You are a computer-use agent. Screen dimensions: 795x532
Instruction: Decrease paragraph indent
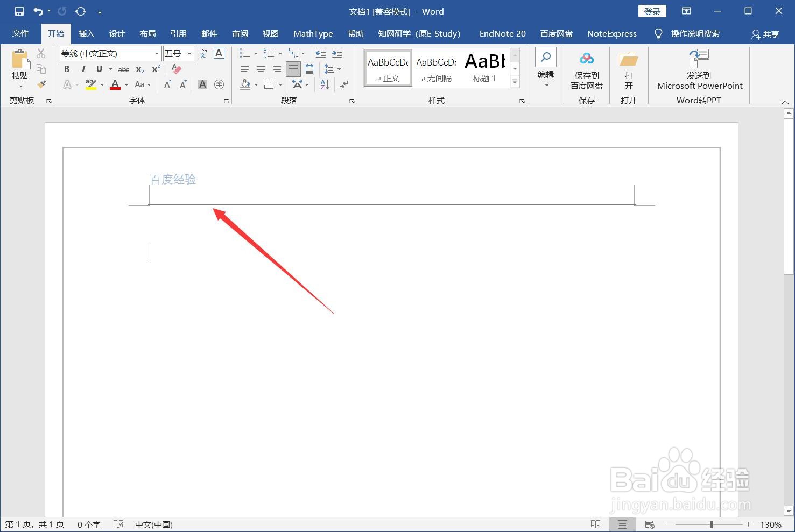tap(320, 53)
